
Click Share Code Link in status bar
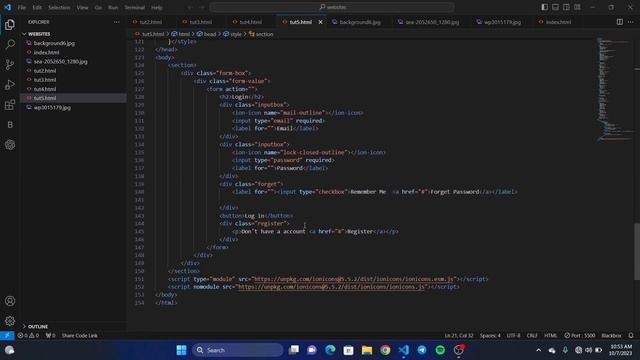click(x=80, y=336)
